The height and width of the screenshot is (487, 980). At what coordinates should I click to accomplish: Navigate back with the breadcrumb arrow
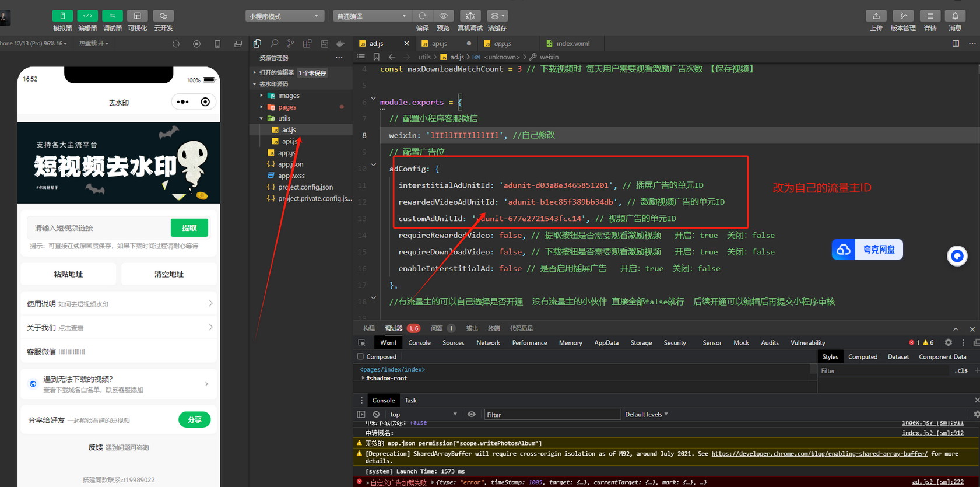(392, 57)
